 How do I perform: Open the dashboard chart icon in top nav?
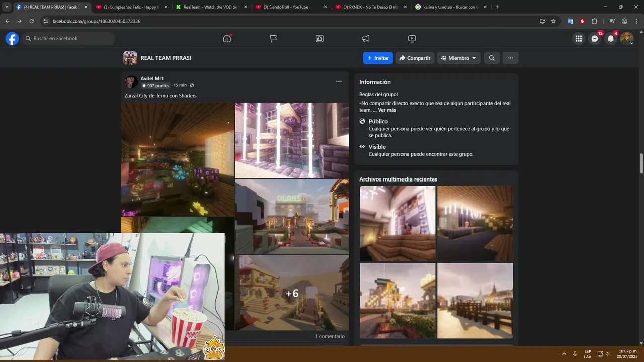(319, 38)
